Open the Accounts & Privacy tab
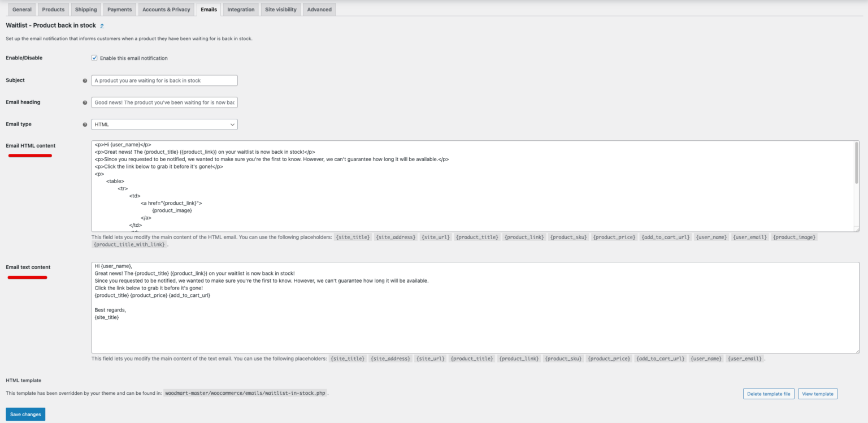 [x=166, y=10]
